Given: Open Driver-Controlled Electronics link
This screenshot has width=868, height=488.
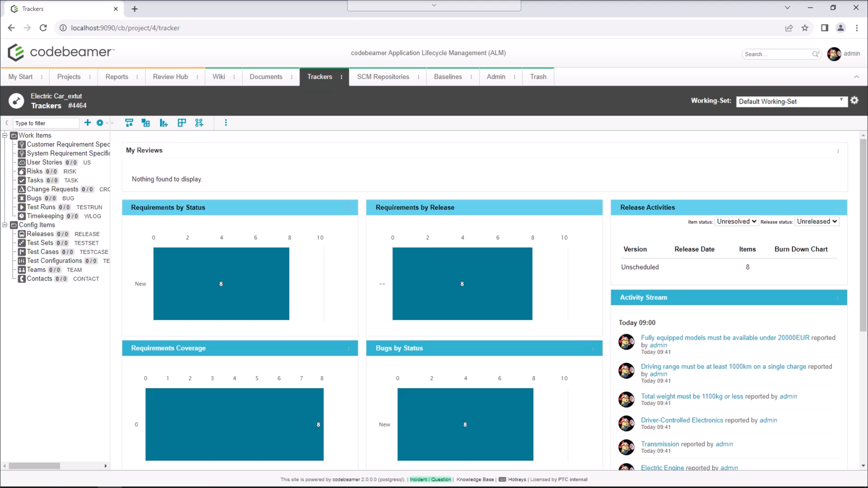Looking at the screenshot, I should (681, 420).
